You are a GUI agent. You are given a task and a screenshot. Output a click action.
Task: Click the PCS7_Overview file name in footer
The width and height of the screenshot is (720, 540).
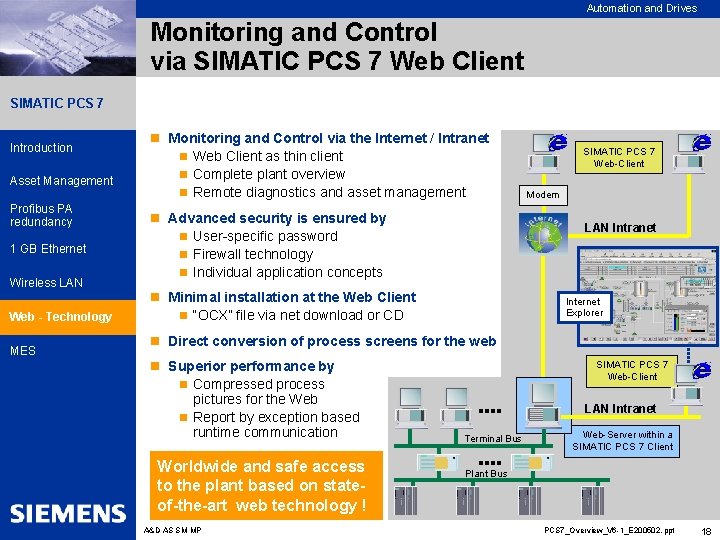click(609, 530)
